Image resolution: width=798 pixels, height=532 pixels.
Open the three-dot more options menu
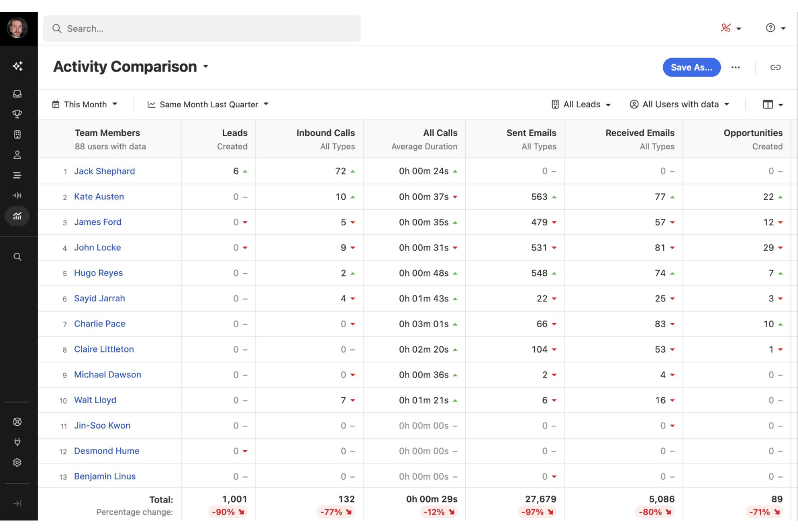(x=735, y=67)
